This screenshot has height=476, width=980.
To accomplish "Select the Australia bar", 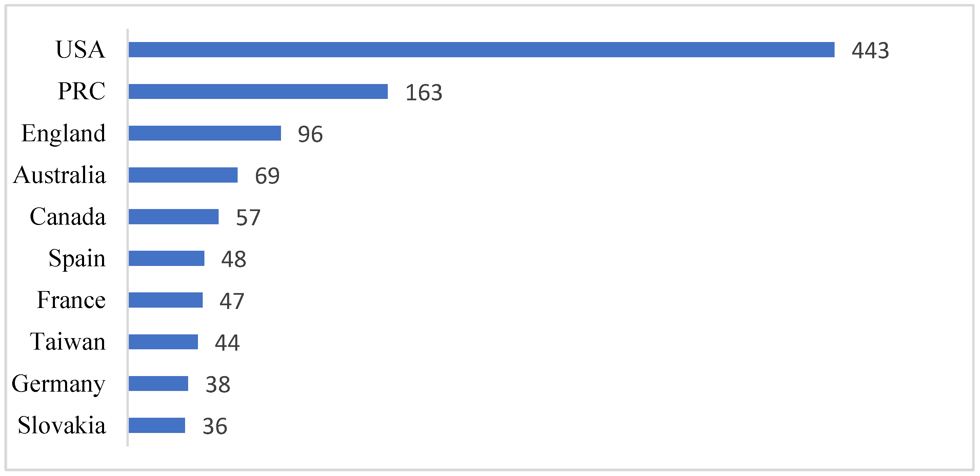I will tap(183, 175).
